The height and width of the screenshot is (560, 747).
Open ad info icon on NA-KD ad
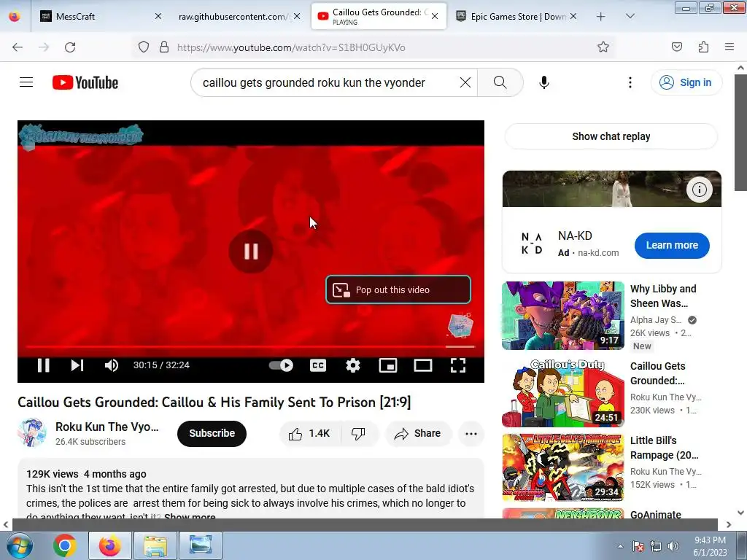pyautogui.click(x=699, y=190)
